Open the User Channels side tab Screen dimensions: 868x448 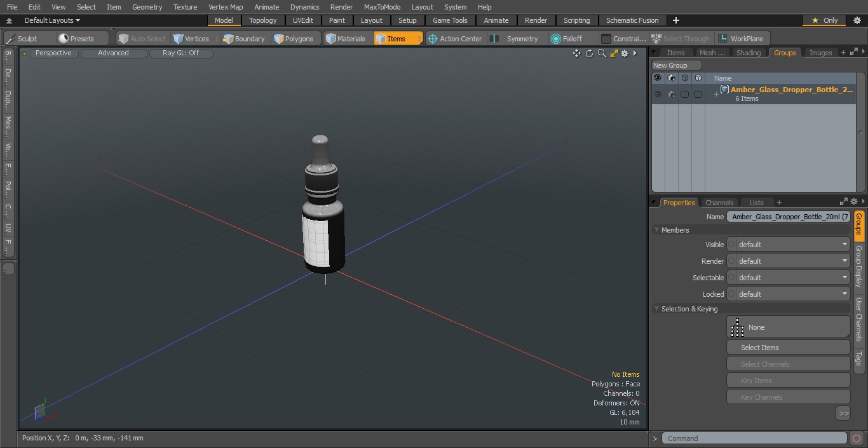coord(858,320)
